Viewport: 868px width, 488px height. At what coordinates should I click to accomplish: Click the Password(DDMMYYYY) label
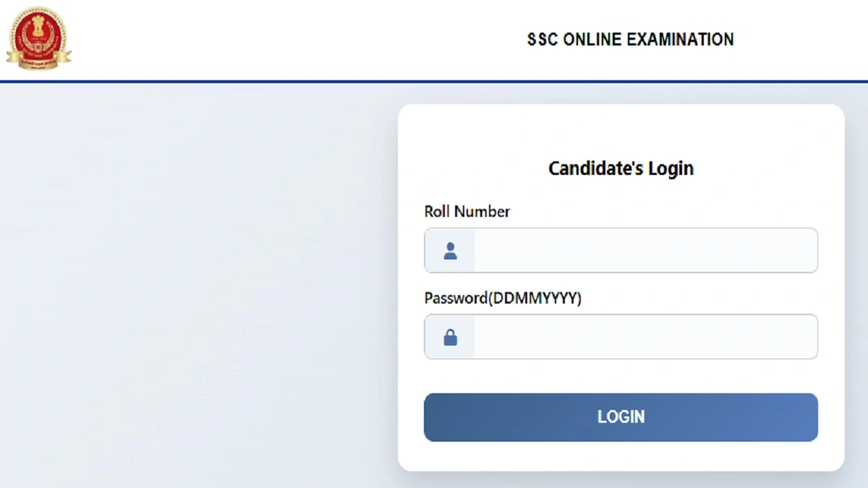pos(503,298)
